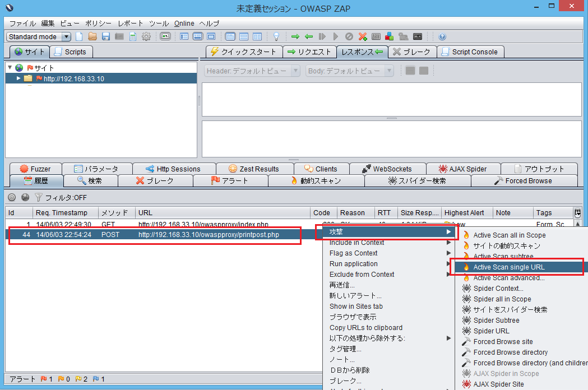The height and width of the screenshot is (390, 588).
Task: Toggle the second layout button in that group
Action: click(198, 36)
